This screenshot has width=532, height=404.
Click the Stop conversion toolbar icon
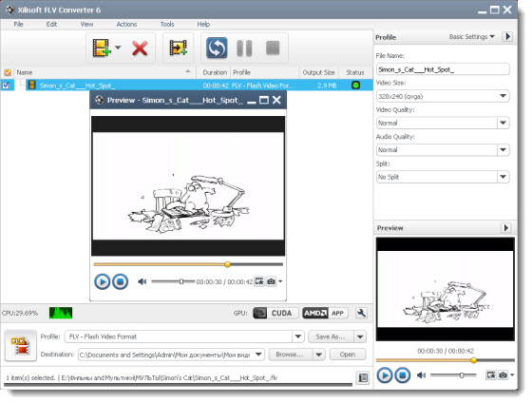pyautogui.click(x=273, y=48)
